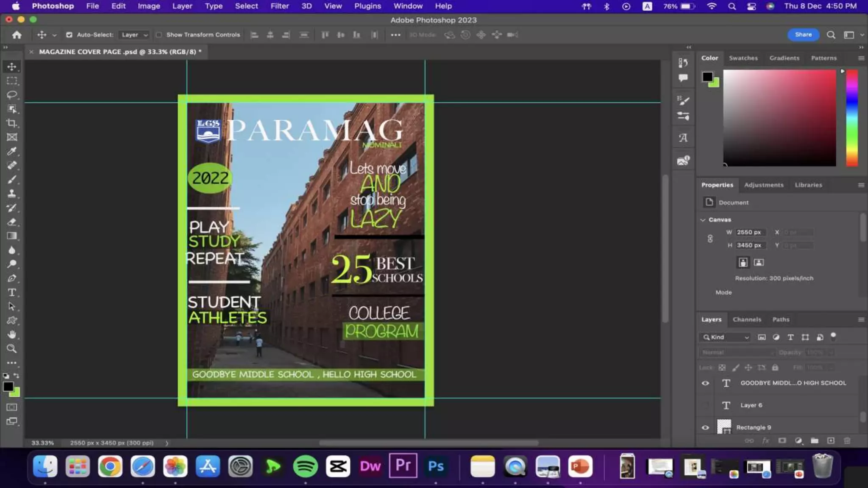Hide the Rectangle 9 layer
This screenshot has height=488, width=868.
705,427
